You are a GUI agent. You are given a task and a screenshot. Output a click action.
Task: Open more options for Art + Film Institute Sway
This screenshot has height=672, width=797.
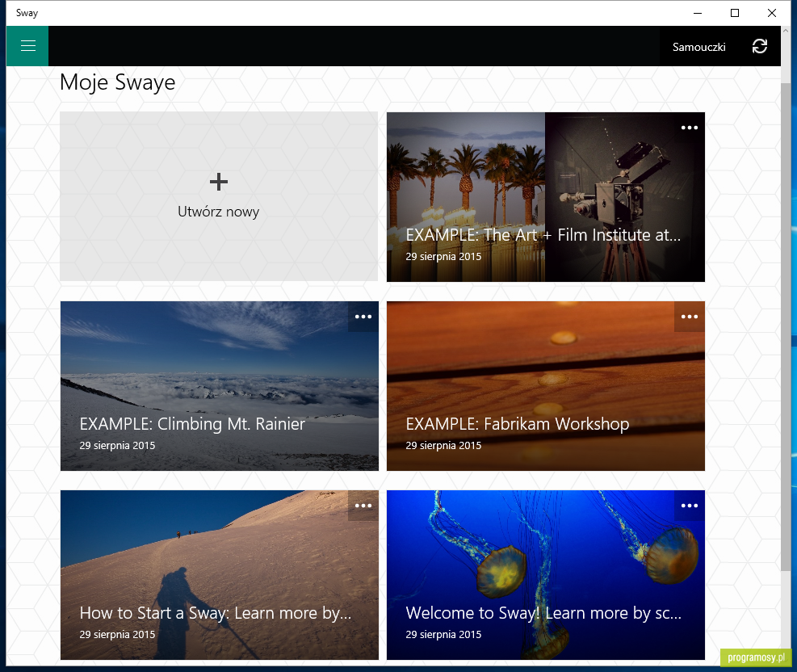click(690, 128)
